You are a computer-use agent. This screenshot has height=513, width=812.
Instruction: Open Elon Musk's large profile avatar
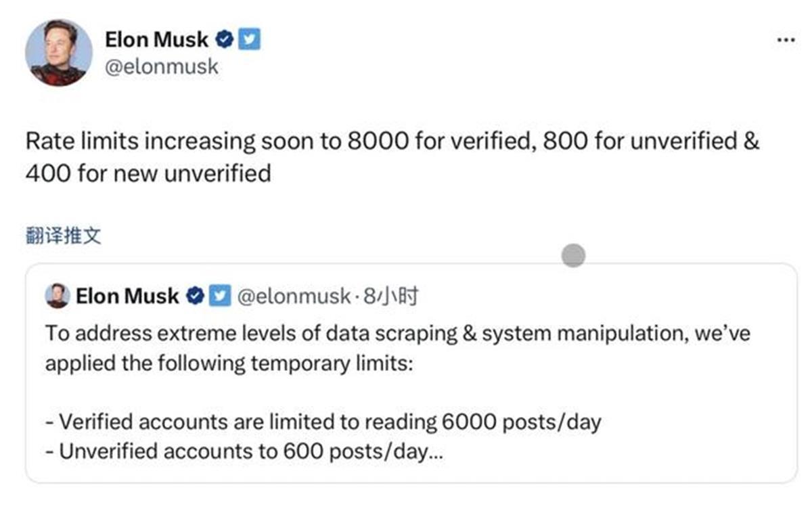point(59,53)
